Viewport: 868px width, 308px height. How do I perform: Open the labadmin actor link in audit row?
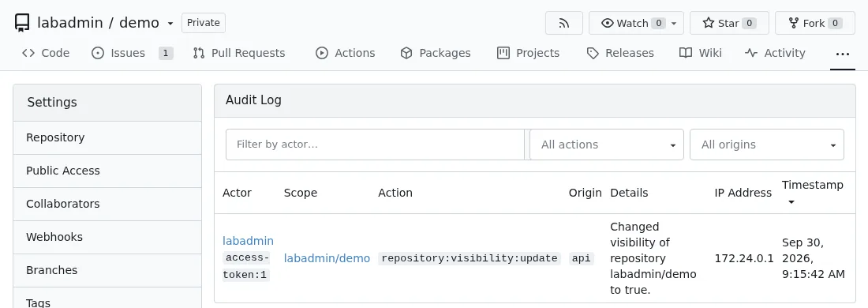248,241
